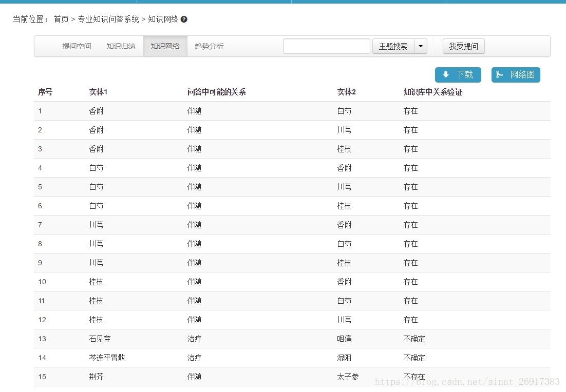Select 石见穿 in row 13

tap(100, 339)
